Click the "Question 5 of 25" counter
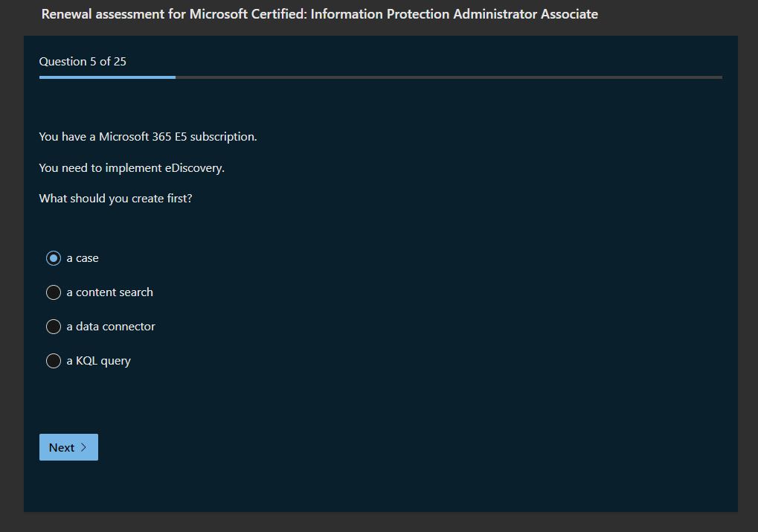 tap(83, 61)
